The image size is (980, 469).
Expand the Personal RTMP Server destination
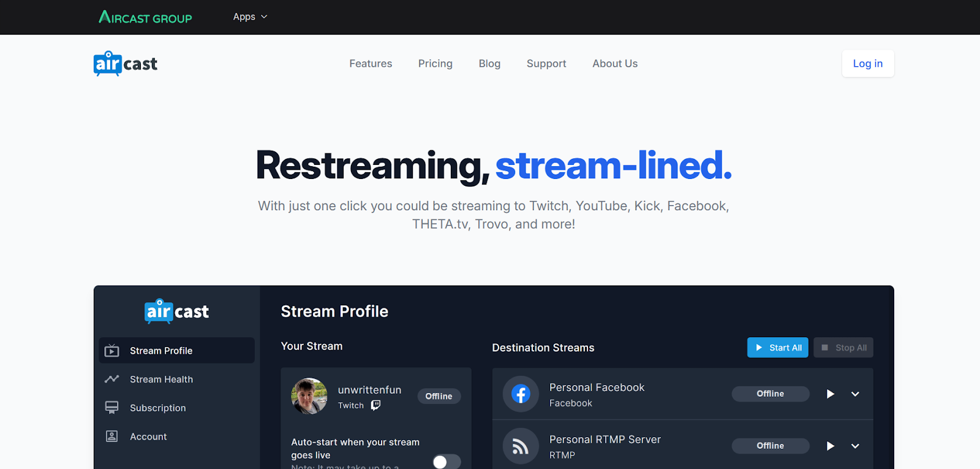click(855, 446)
